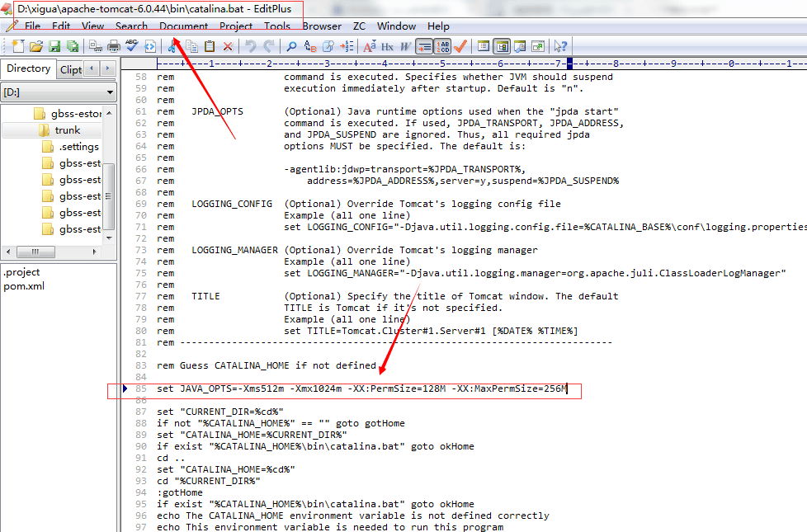Click the context help arrow icon

(560, 46)
